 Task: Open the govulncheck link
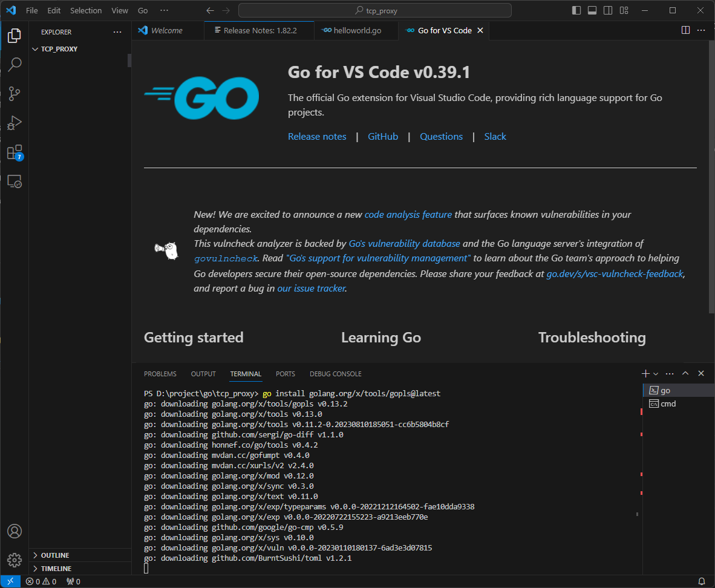[226, 259]
